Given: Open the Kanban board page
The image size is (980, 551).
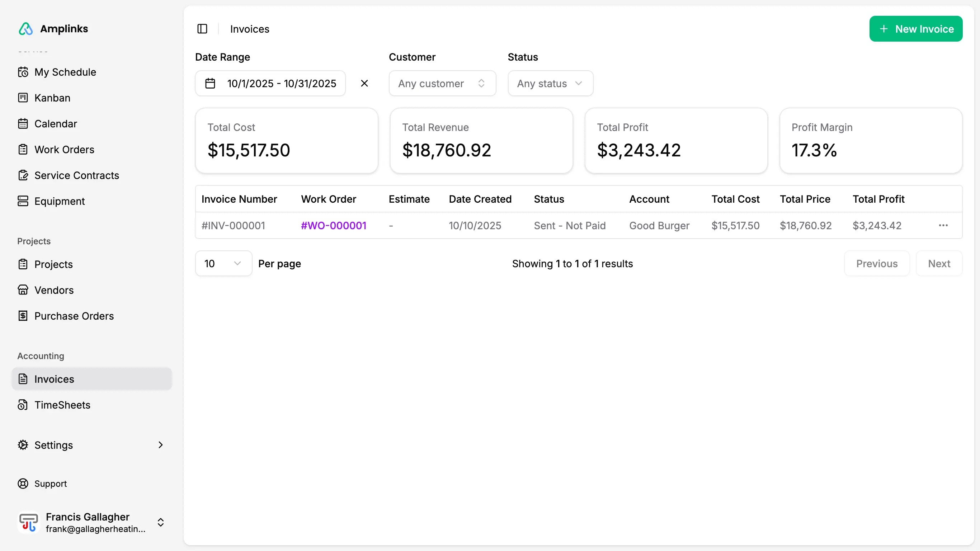Looking at the screenshot, I should tap(52, 98).
